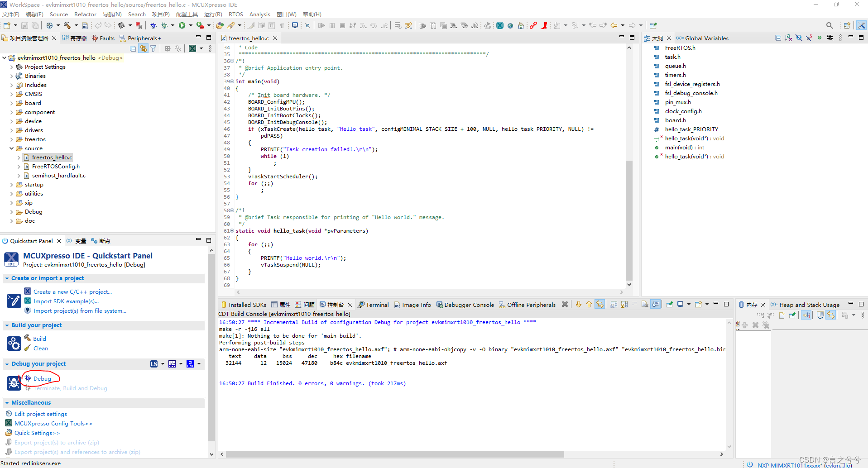Click the filter funnel icon in project explorer

pos(153,48)
